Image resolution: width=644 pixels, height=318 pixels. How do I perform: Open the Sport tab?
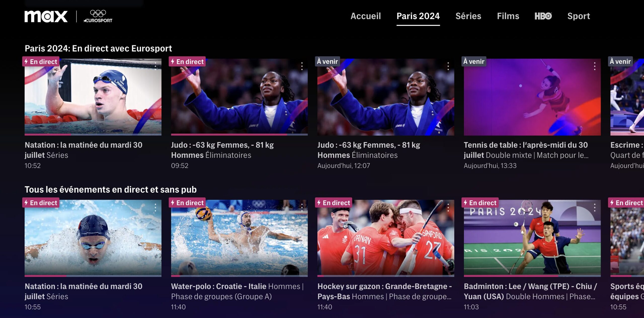[579, 16]
